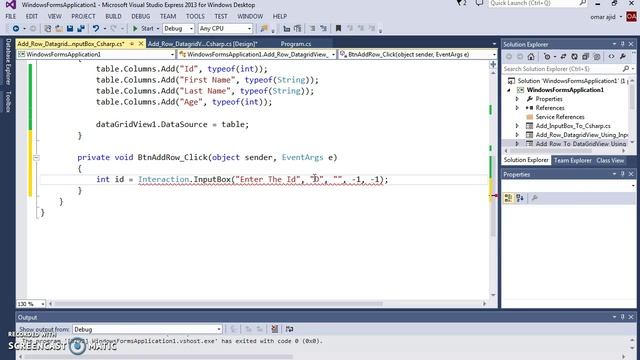The height and width of the screenshot is (360, 640).
Task: Click the omar ajid account name
Action: pyautogui.click(x=603, y=17)
